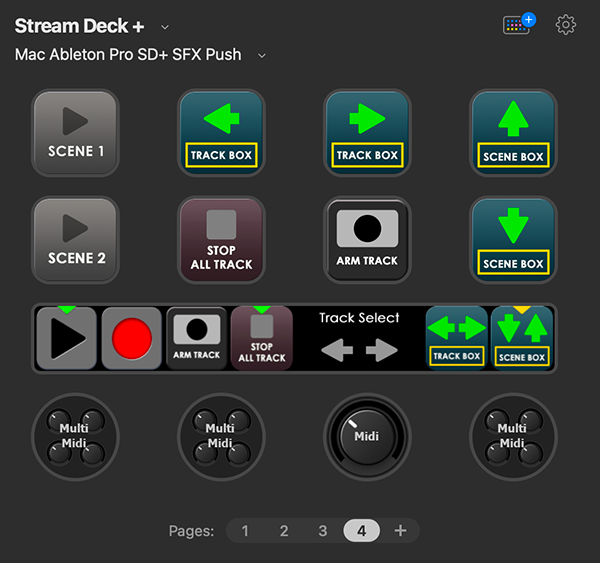Select the second Multi Midi dial
600x563 pixels.
(221, 437)
